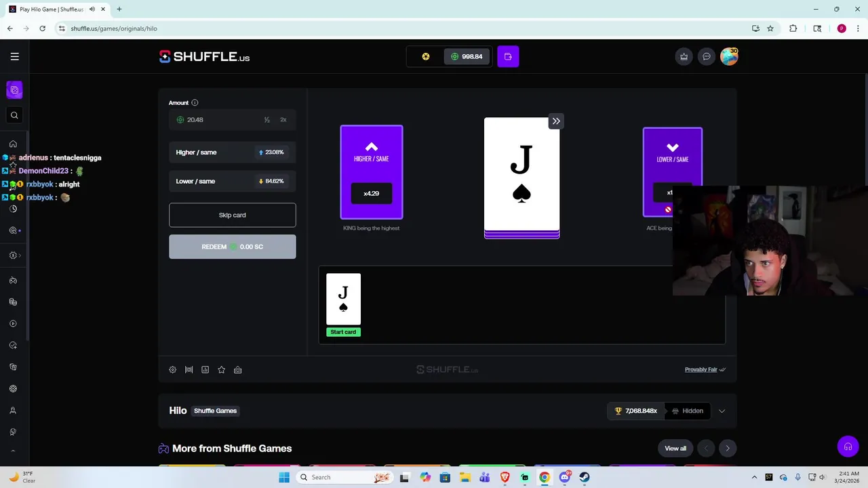The image size is (868, 488).
Task: Click the purple HIGHER / SAME x4.29 card
Action: pyautogui.click(x=372, y=172)
